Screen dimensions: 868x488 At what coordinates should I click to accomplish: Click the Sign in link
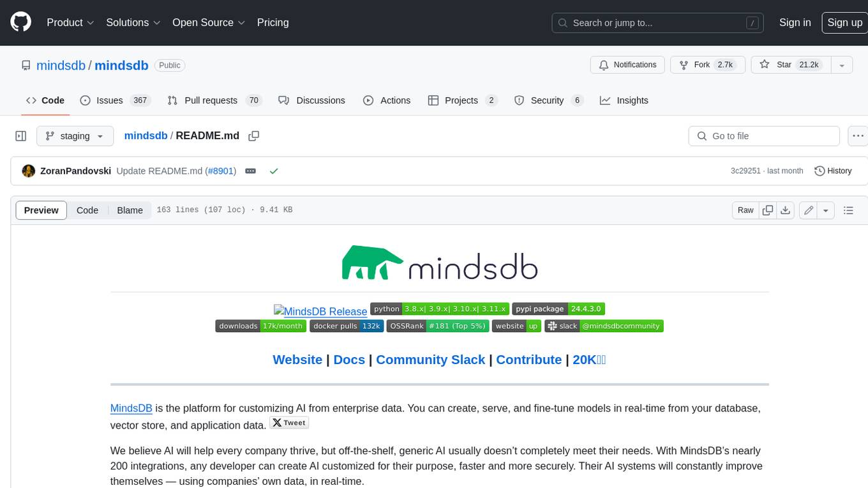(x=795, y=22)
